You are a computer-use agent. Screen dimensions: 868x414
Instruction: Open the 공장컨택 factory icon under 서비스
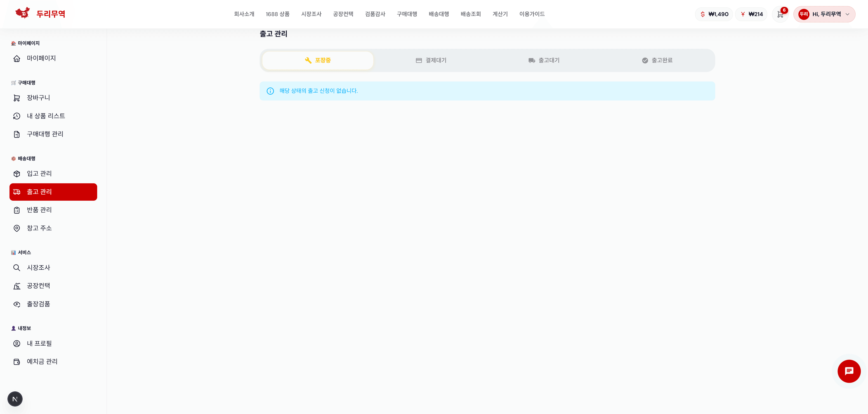(x=17, y=286)
